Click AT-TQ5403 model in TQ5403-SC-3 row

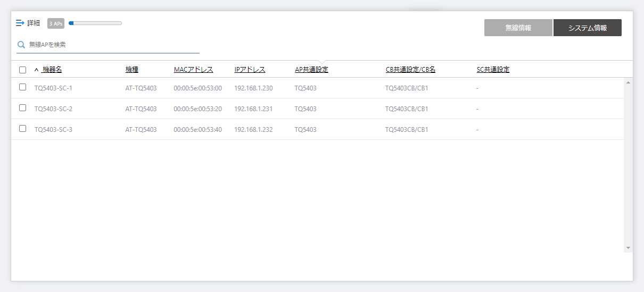pyautogui.click(x=141, y=130)
